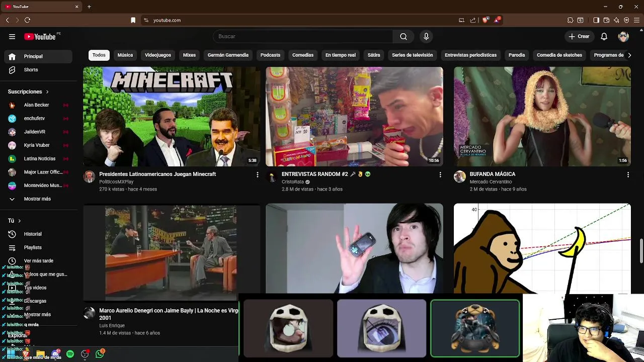The image size is (644, 362).
Task: Reload the page with browser refresh icon
Action: click(27, 20)
